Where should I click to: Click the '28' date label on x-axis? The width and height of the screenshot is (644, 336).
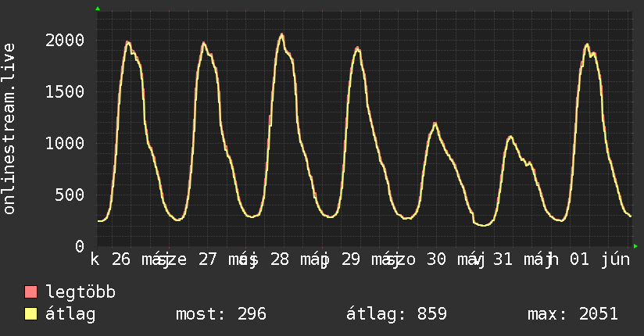(280, 259)
